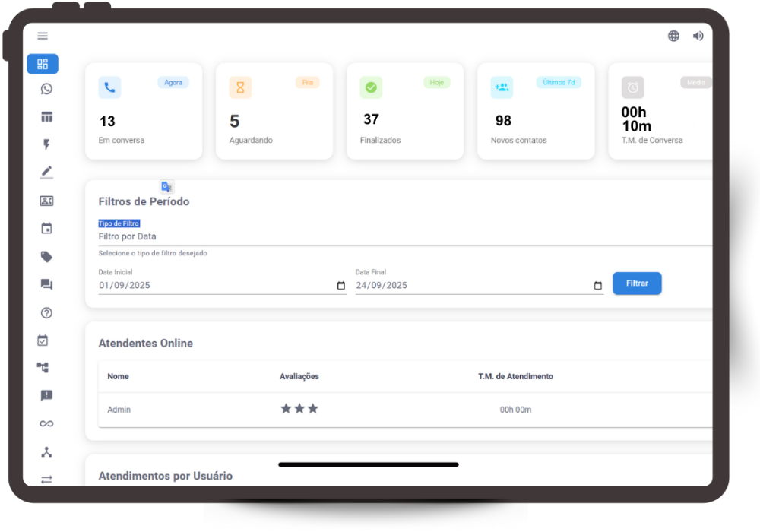
Task: Click the help question mark icon
Action: (46, 312)
